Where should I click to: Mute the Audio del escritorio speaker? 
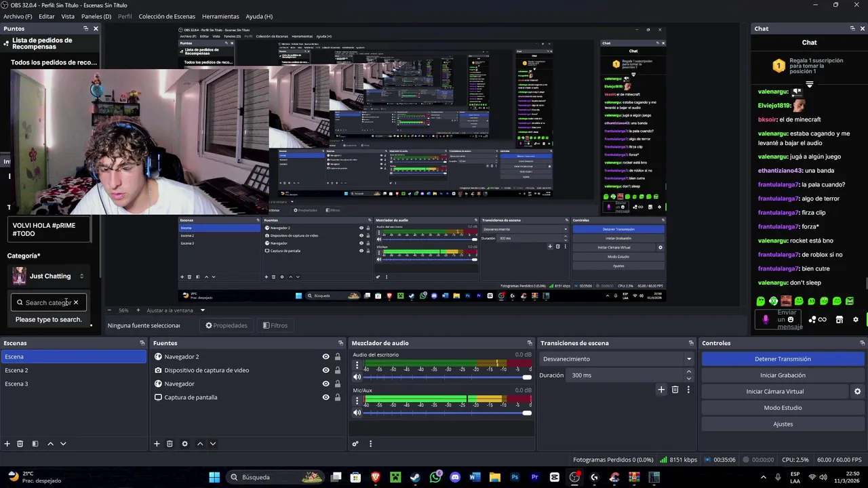click(x=357, y=377)
